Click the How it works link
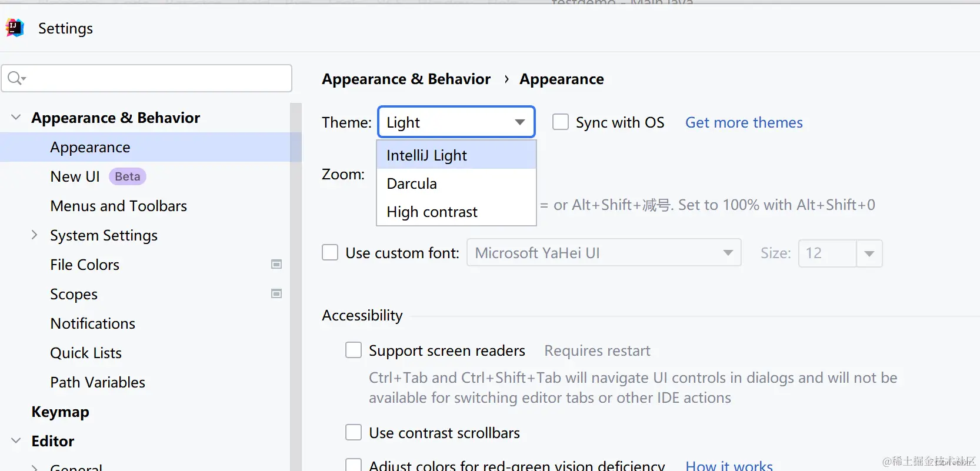 coord(729,465)
